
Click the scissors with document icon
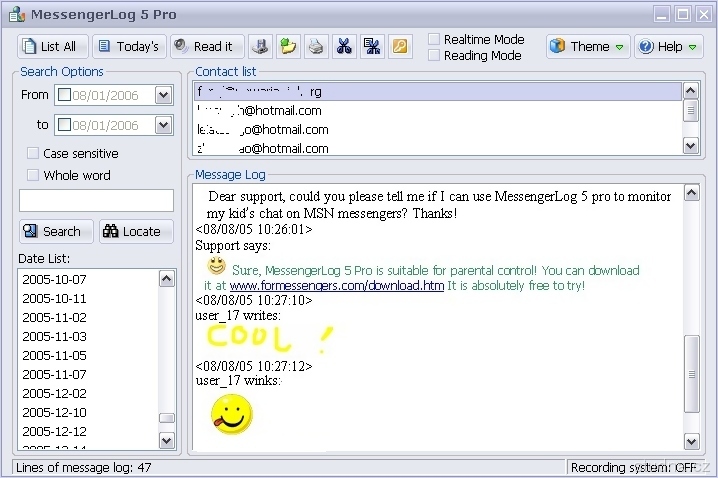372,46
